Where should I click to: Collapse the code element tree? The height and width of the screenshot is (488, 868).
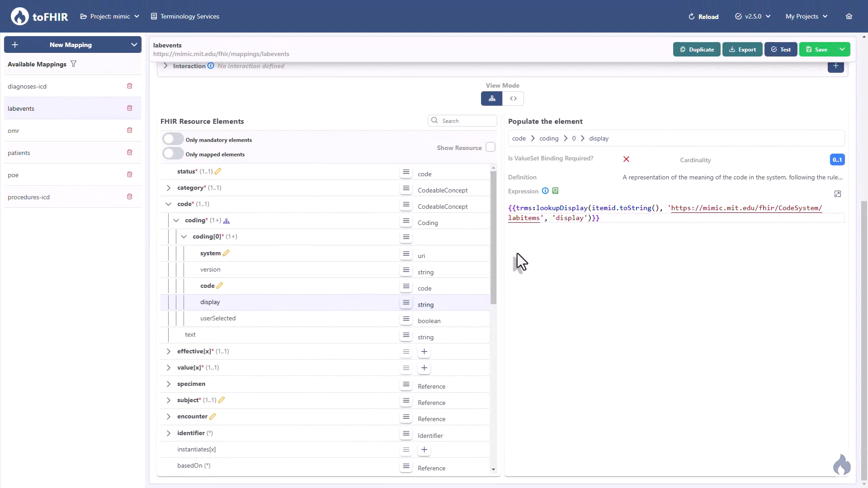point(168,204)
